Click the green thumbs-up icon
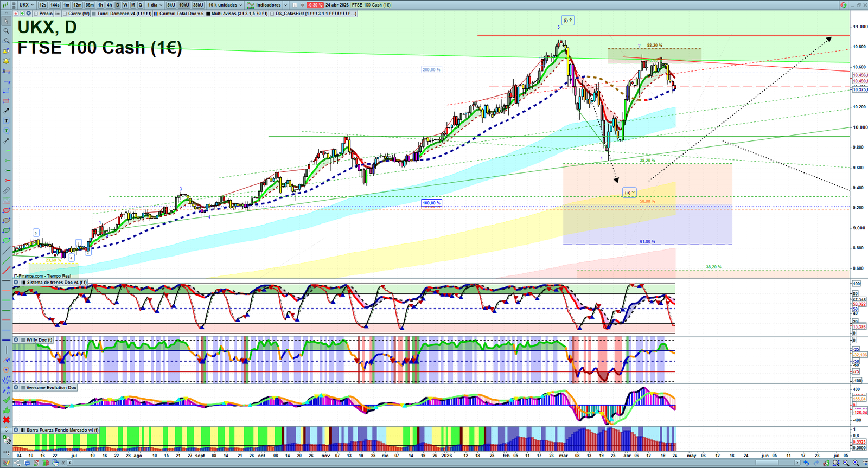 pyautogui.click(x=6, y=410)
